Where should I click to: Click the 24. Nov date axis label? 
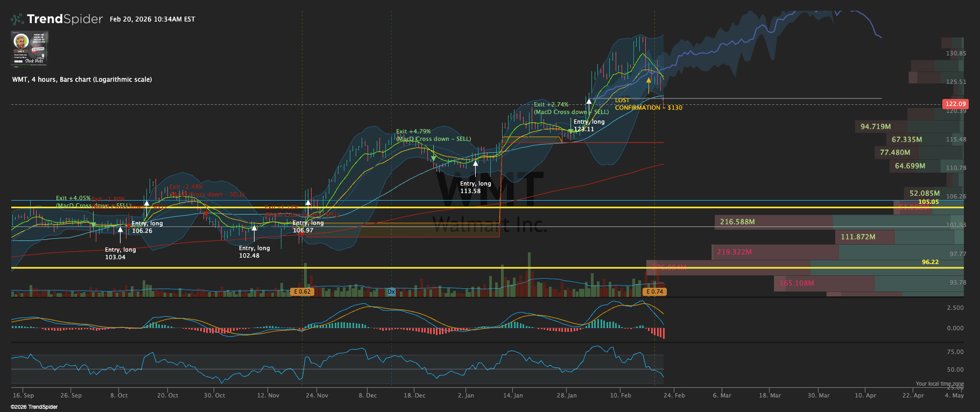(x=316, y=395)
